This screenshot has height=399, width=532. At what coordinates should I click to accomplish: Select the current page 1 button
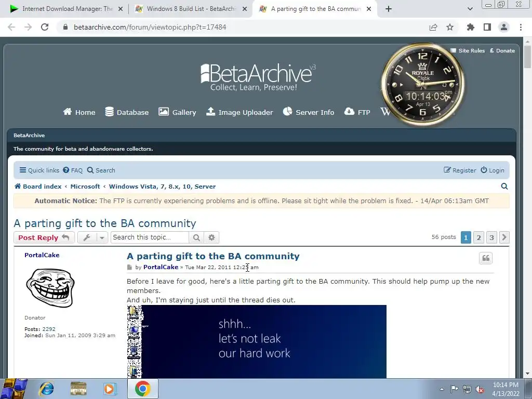466,237
